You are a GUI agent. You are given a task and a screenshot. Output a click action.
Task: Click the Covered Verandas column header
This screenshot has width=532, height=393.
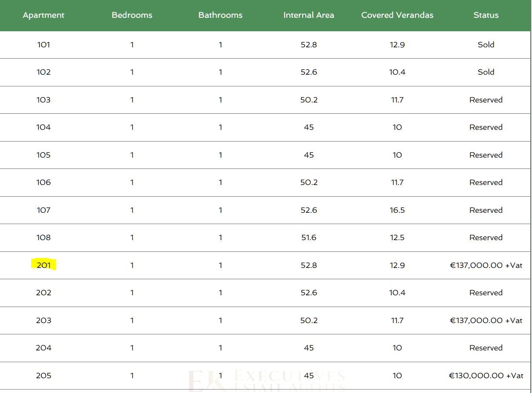397,15
